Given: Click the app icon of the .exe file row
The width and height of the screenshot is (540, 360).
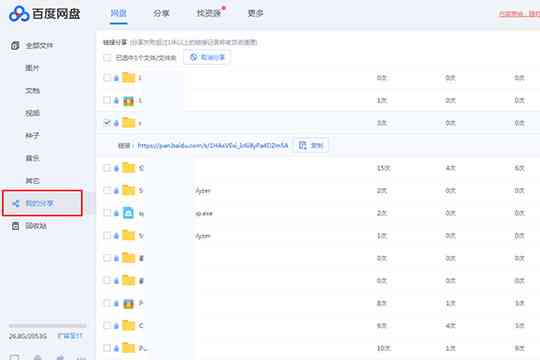Looking at the screenshot, I should [x=128, y=213].
